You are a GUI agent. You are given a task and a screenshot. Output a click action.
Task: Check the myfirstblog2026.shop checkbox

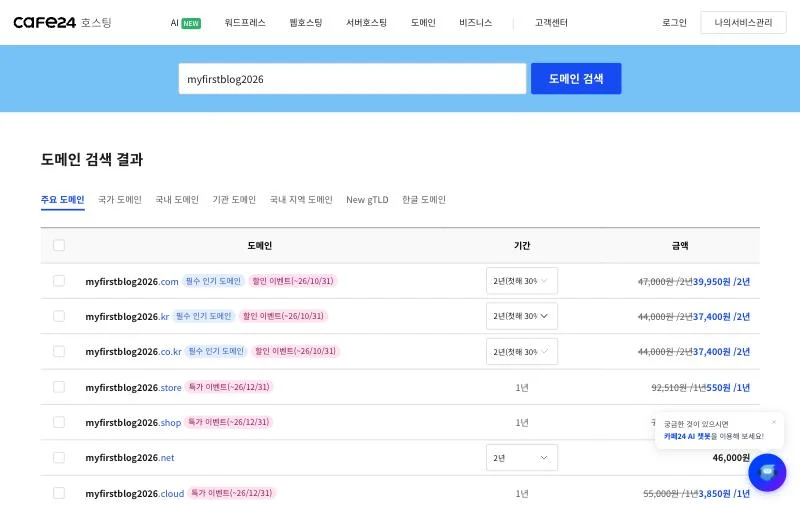(59, 422)
